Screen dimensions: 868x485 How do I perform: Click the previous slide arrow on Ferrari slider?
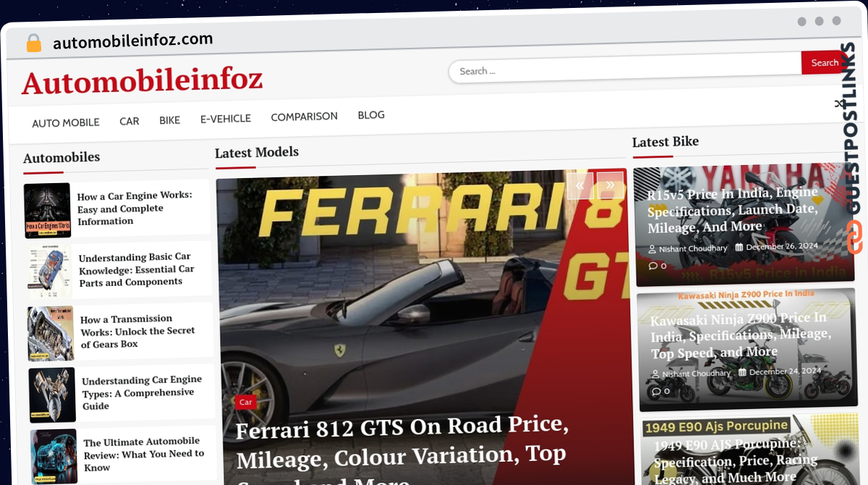click(x=579, y=185)
